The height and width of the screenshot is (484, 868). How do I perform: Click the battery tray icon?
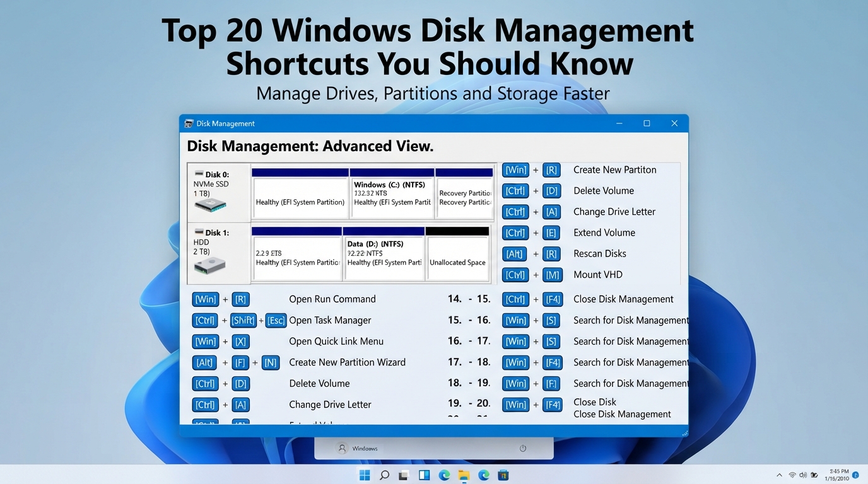tap(814, 475)
